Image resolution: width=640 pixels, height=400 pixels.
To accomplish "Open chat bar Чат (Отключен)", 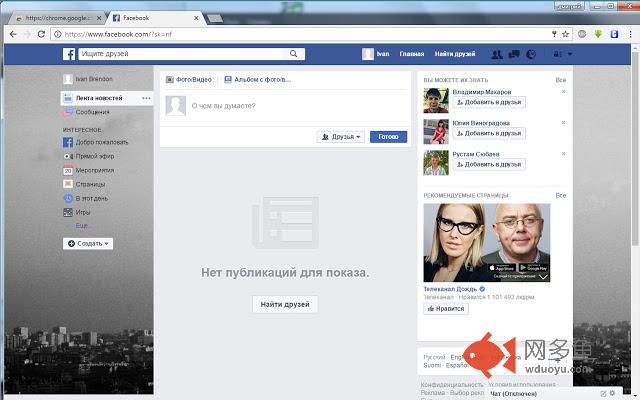I will pos(513,394).
